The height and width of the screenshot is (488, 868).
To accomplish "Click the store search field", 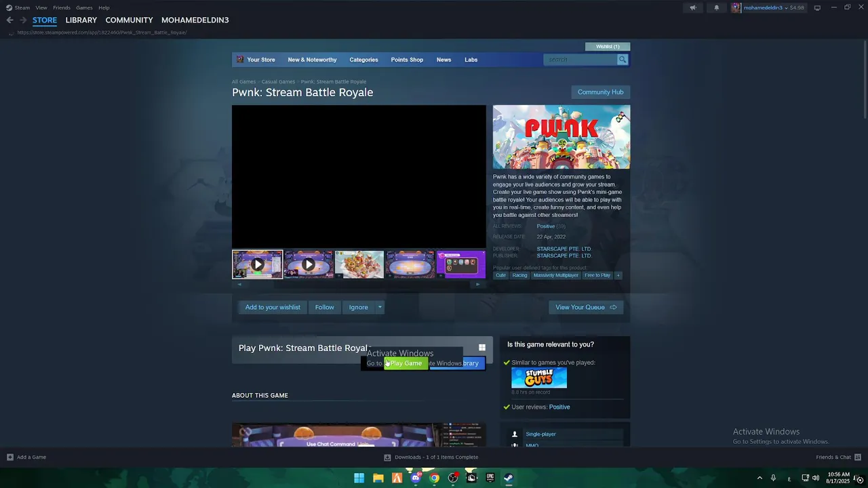I will tap(580, 60).
